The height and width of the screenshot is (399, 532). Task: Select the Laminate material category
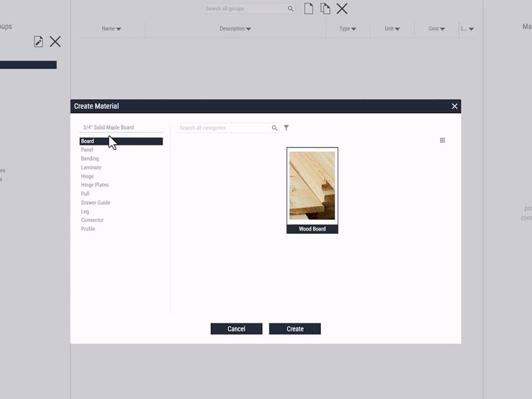pyautogui.click(x=91, y=167)
